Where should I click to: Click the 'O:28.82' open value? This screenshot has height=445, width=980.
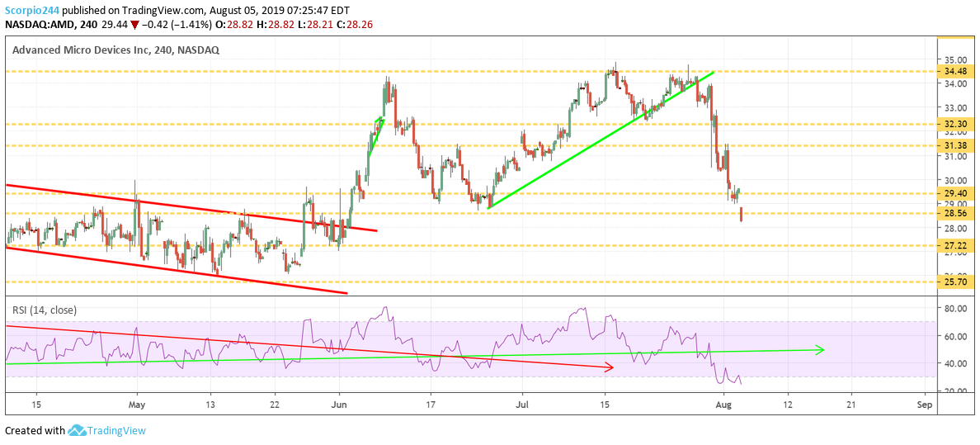coord(234,25)
